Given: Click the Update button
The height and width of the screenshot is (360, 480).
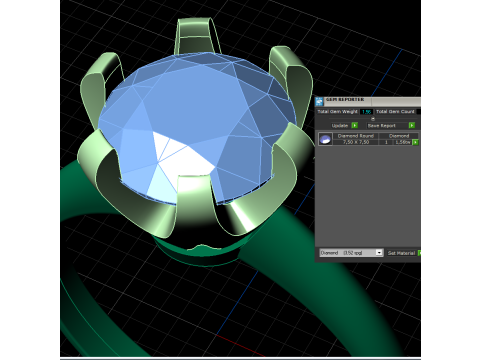Looking at the screenshot, I should pyautogui.click(x=340, y=126).
